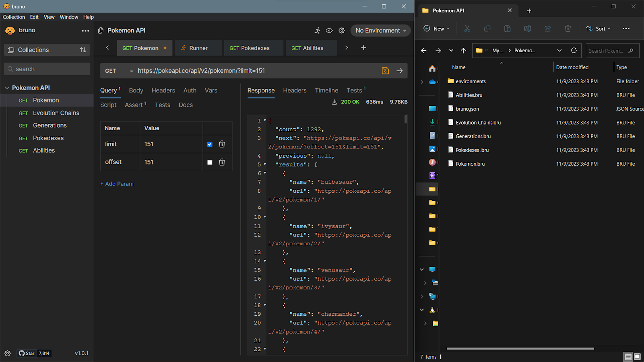The image size is (644, 362).
Task: Click the horizontal scrollbar in File Explorer
Action: pos(520,348)
